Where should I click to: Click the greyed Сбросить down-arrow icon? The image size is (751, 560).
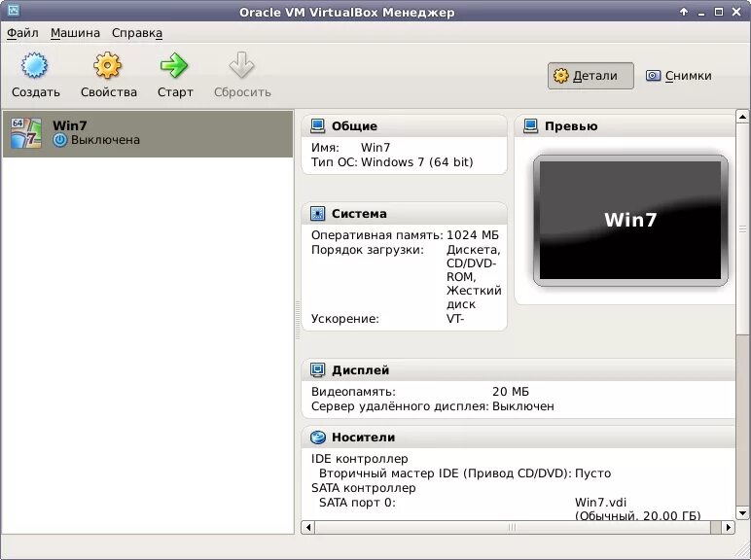tap(241, 65)
